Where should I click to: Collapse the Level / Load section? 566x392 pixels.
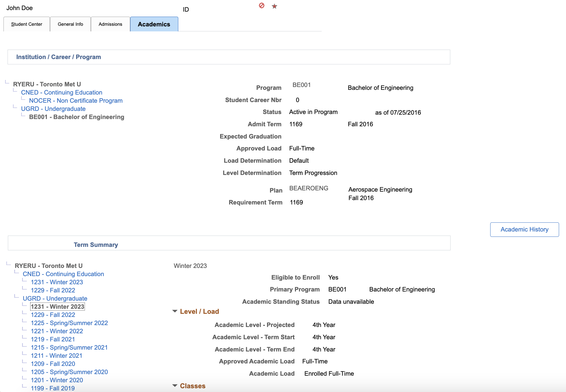click(175, 311)
